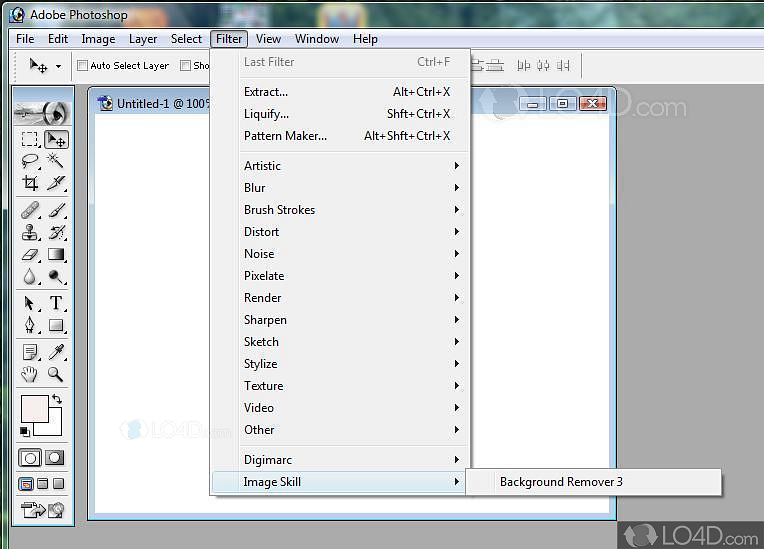
Task: Reset to default black and white colors
Action: tap(24, 431)
